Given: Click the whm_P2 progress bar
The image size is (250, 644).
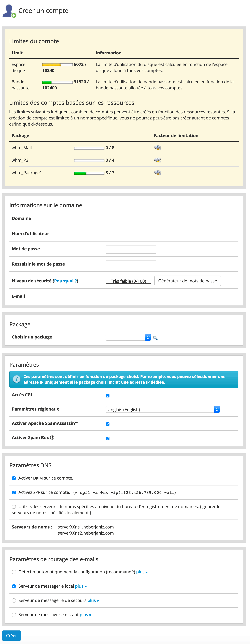Looking at the screenshot, I should pos(89,161).
